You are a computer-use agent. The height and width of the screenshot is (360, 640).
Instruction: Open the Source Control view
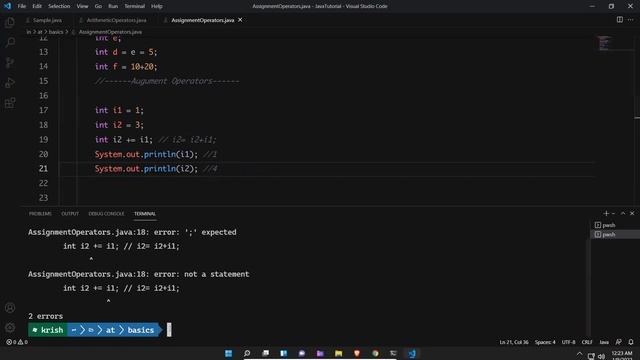tap(10, 62)
